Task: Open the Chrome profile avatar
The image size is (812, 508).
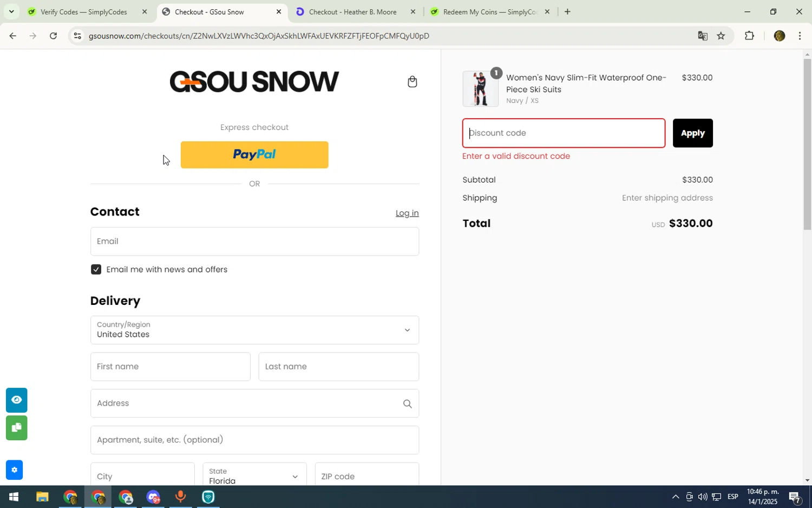Action: (x=780, y=36)
